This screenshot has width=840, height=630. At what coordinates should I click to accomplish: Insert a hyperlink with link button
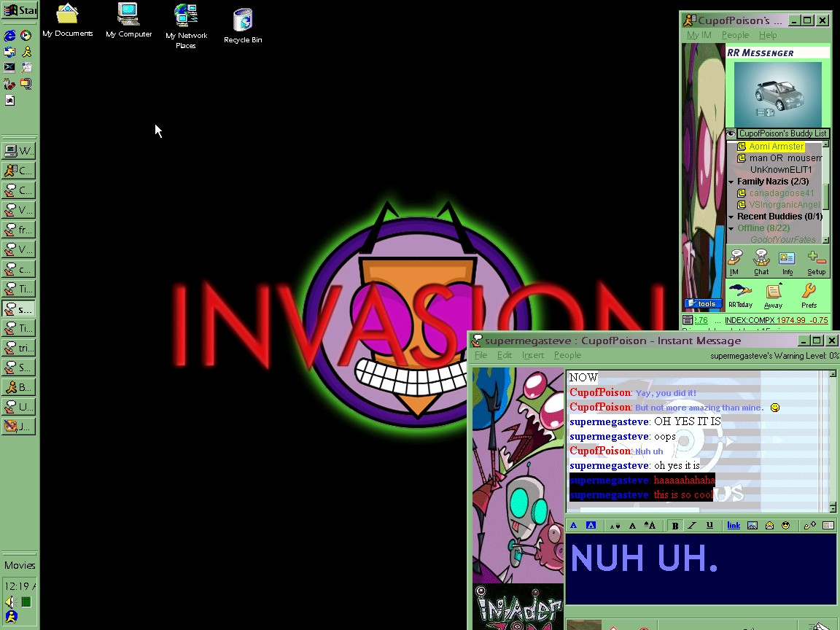pyautogui.click(x=734, y=526)
